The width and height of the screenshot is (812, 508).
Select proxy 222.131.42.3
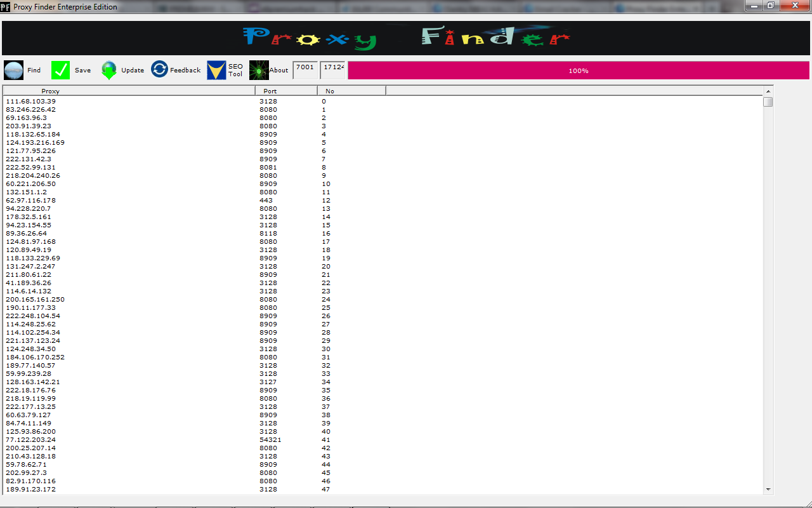pyautogui.click(x=29, y=159)
